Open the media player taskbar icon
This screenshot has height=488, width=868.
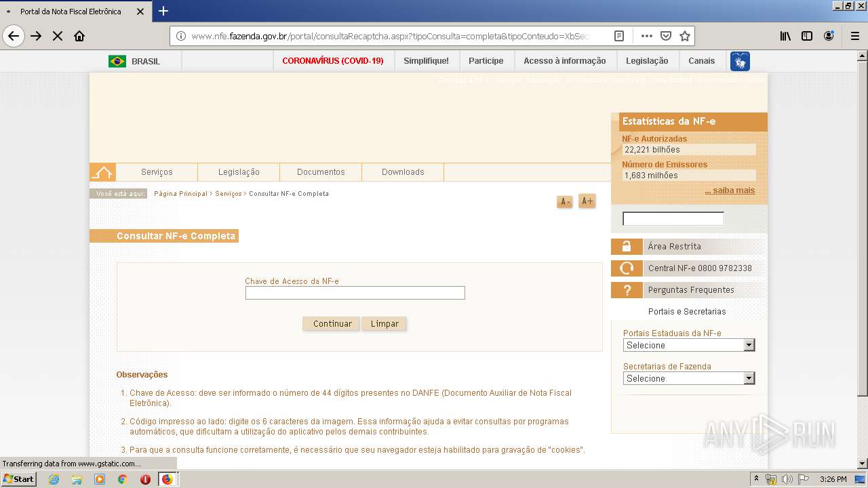(x=100, y=479)
